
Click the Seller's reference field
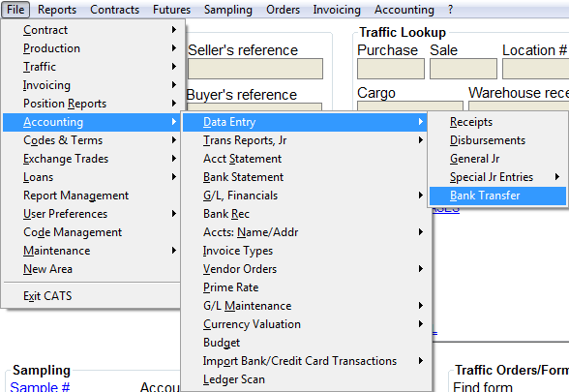(x=255, y=69)
